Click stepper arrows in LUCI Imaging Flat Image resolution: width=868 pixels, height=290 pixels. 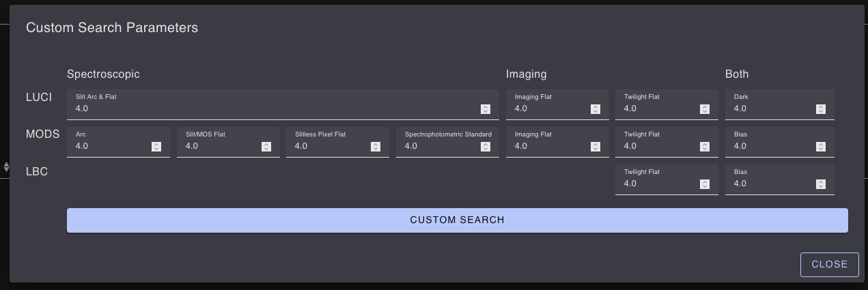tap(595, 109)
